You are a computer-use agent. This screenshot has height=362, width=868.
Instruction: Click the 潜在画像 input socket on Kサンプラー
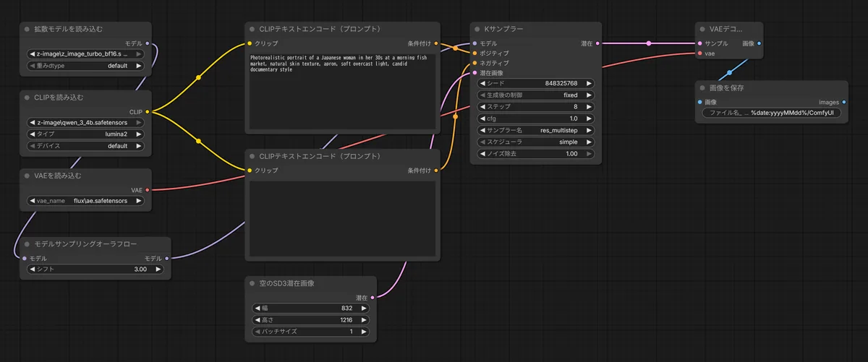(475, 72)
